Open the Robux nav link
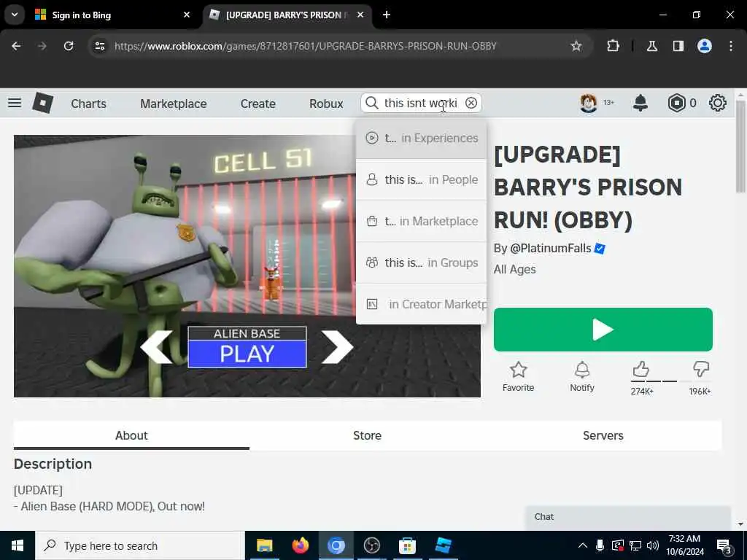The height and width of the screenshot is (560, 747). [x=326, y=104]
